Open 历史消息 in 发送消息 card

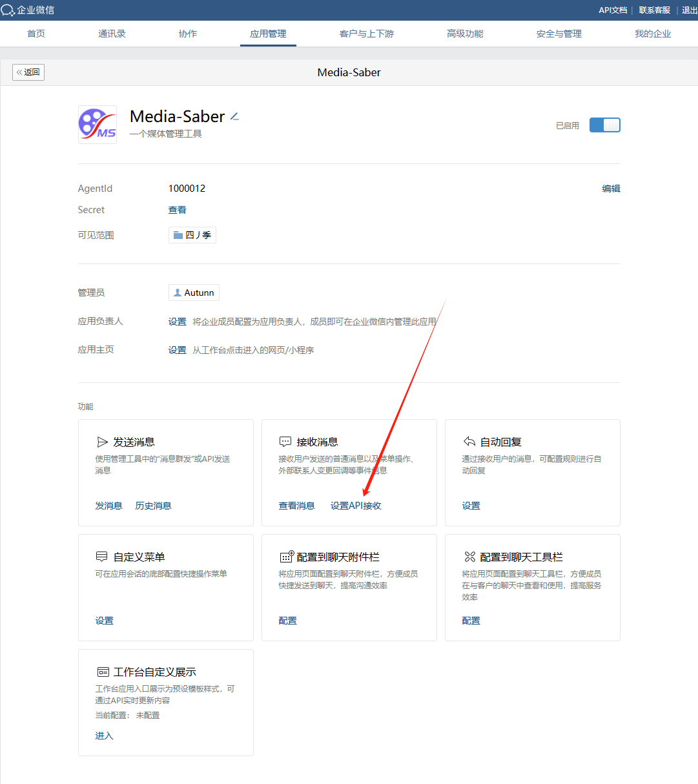[153, 506]
